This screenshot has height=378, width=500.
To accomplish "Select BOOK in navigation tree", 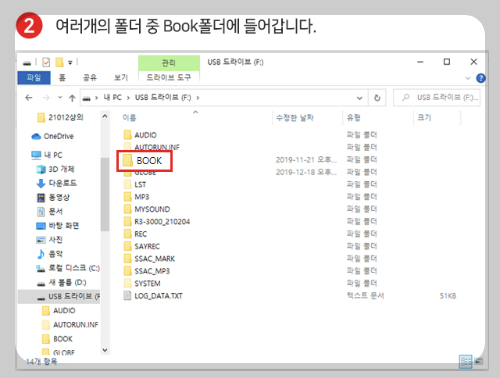I will point(57,339).
